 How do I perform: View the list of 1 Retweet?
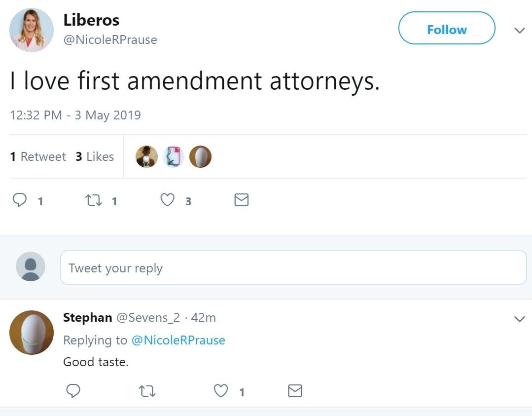[x=38, y=156]
